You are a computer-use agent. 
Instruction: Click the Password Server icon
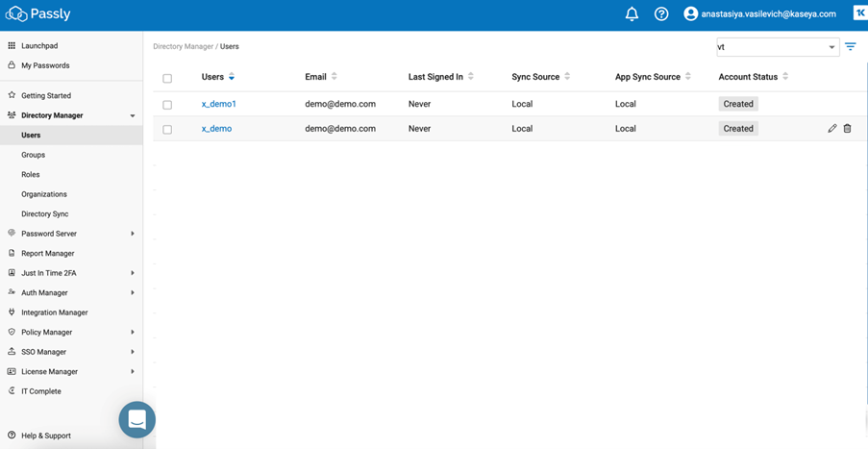(x=12, y=233)
